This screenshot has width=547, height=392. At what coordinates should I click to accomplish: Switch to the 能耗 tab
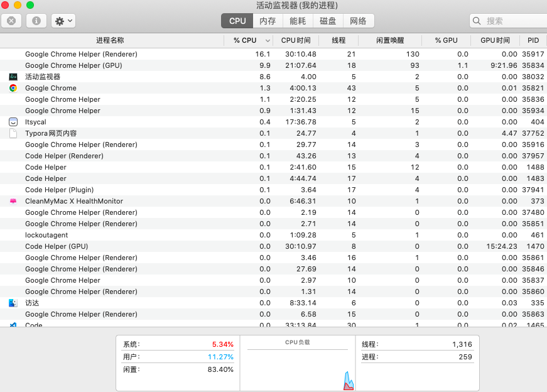(298, 21)
